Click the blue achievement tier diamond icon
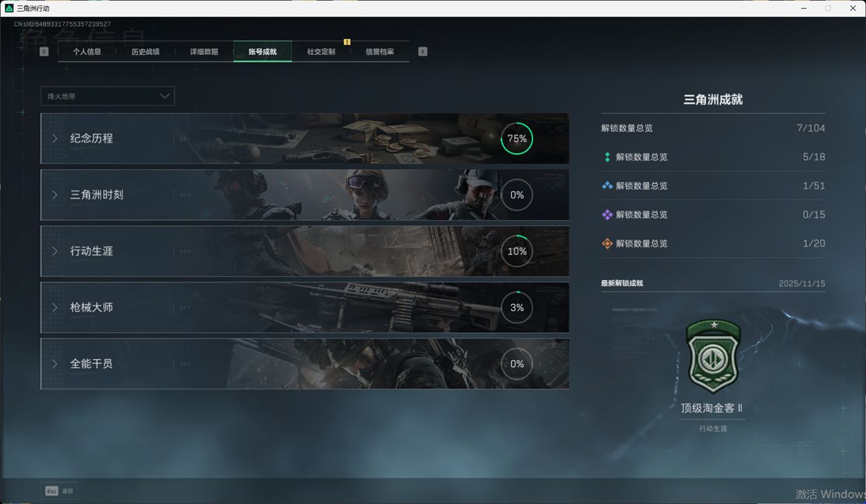Image resolution: width=866 pixels, height=504 pixels. 607,186
